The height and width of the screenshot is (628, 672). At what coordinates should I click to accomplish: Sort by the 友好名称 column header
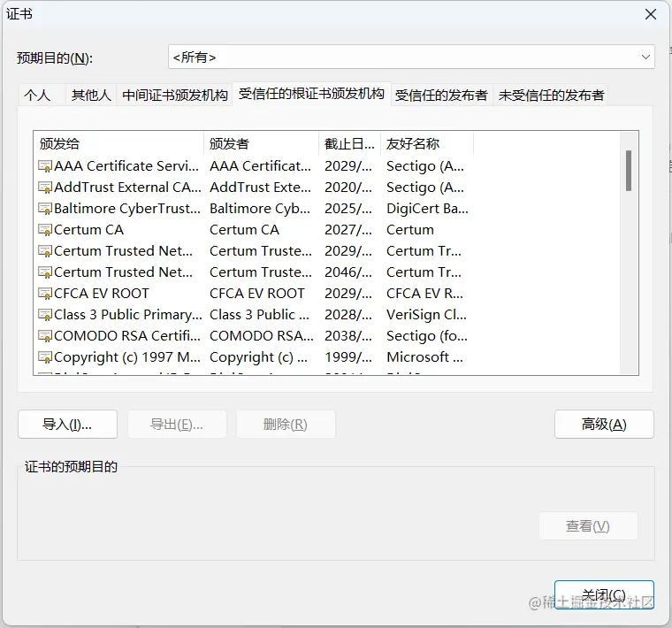coord(427,143)
